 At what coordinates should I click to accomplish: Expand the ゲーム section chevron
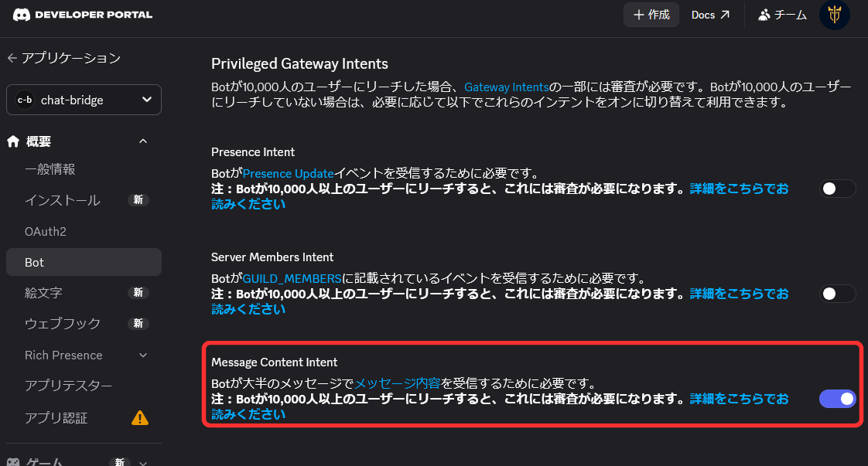143,462
